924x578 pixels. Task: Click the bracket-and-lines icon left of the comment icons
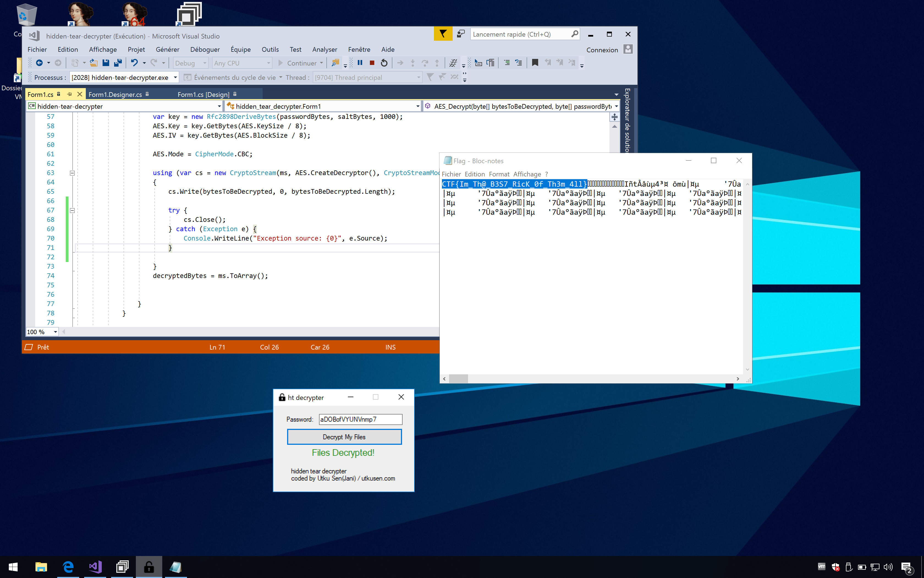[x=490, y=63]
